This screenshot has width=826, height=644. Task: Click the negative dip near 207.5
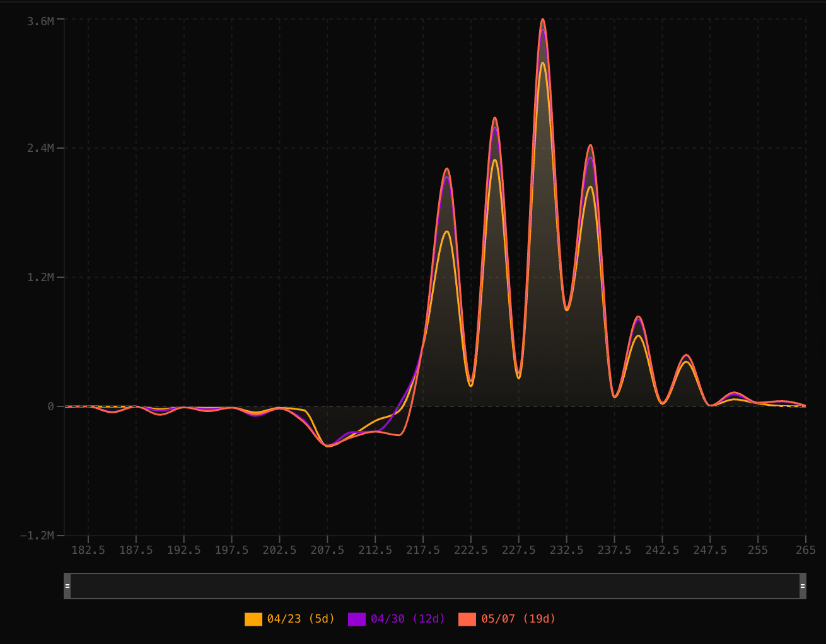pos(328,446)
